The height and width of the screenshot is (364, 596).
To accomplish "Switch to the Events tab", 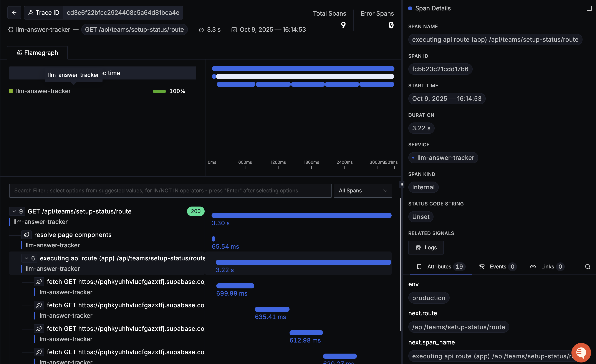I will [x=498, y=266].
